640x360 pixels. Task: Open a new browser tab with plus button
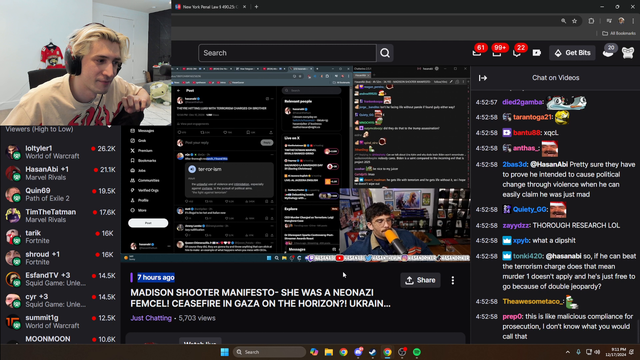[256, 7]
